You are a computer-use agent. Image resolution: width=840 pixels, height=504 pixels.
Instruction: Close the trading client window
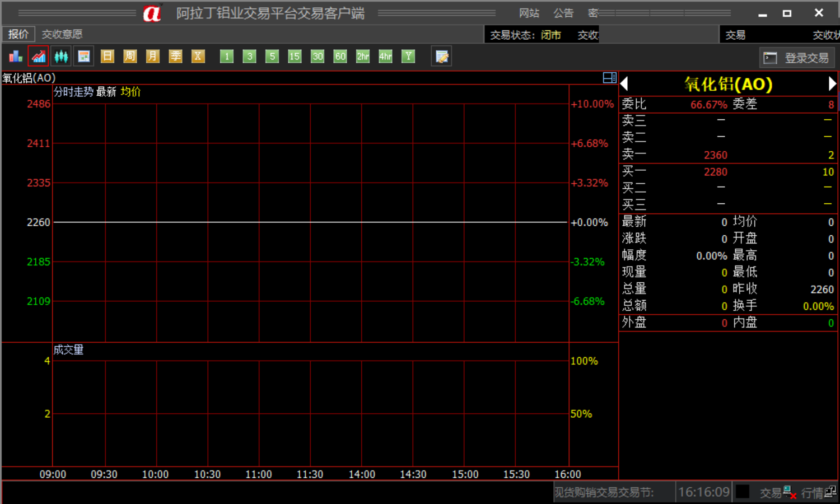[x=819, y=13]
